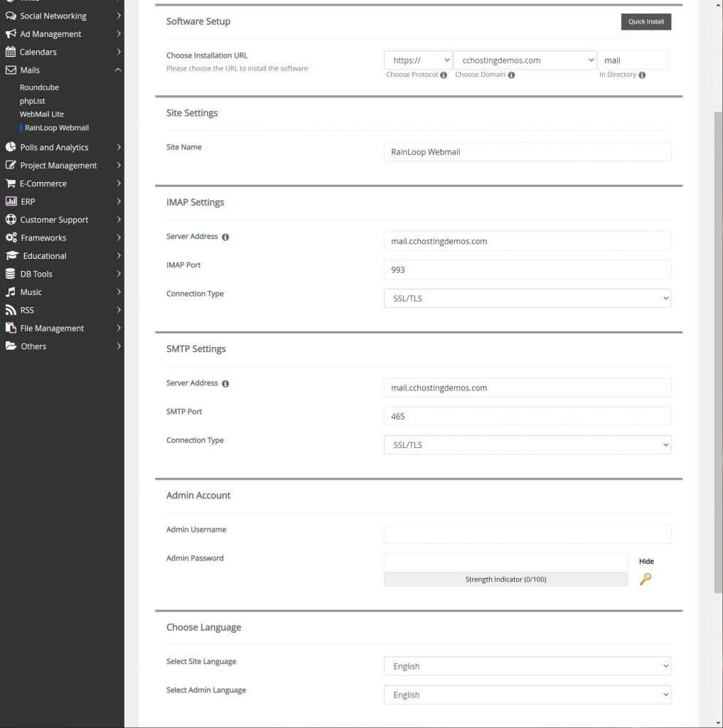Open the cchostingdemos.com domain dropdown

525,60
